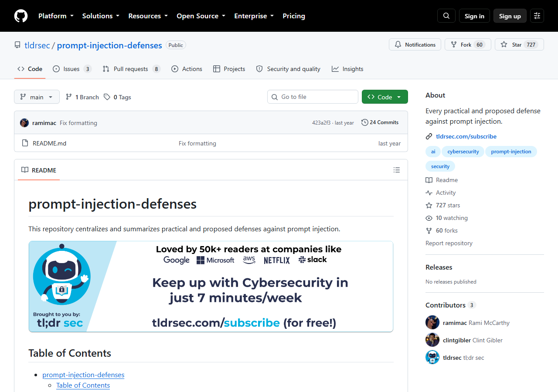The width and height of the screenshot is (558, 392).
Task: Open the Pull requests tab
Action: [x=131, y=69]
